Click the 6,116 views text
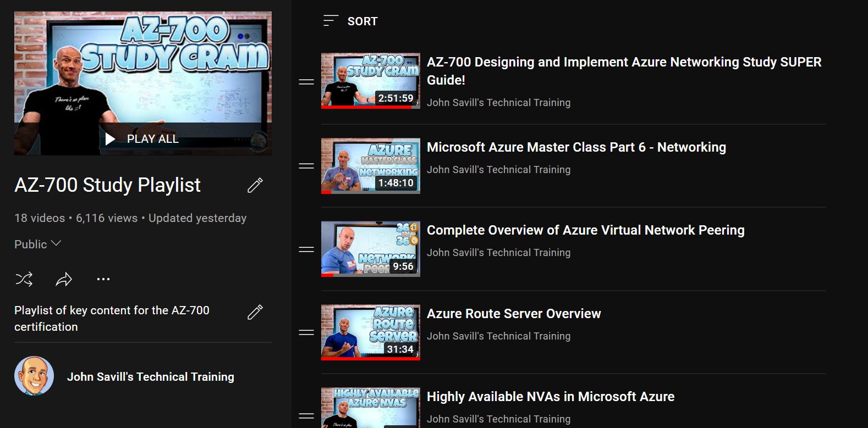This screenshot has width=868, height=428. click(x=107, y=218)
